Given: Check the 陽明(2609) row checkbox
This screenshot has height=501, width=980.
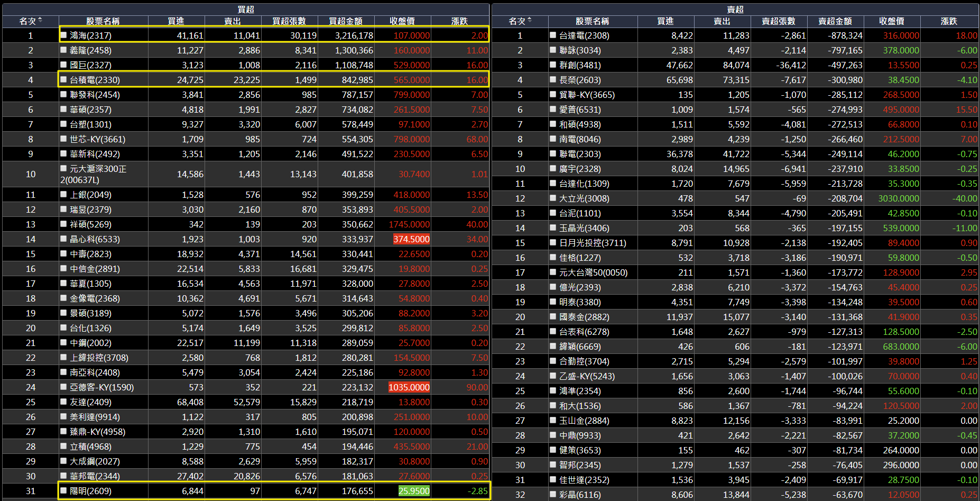Looking at the screenshot, I should (63, 490).
